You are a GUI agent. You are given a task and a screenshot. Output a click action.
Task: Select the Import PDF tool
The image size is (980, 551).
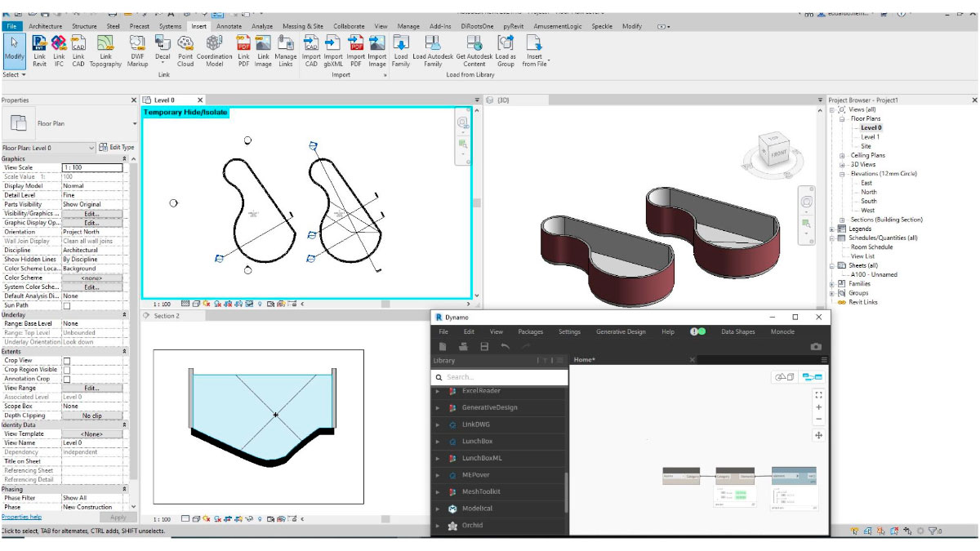tap(355, 50)
